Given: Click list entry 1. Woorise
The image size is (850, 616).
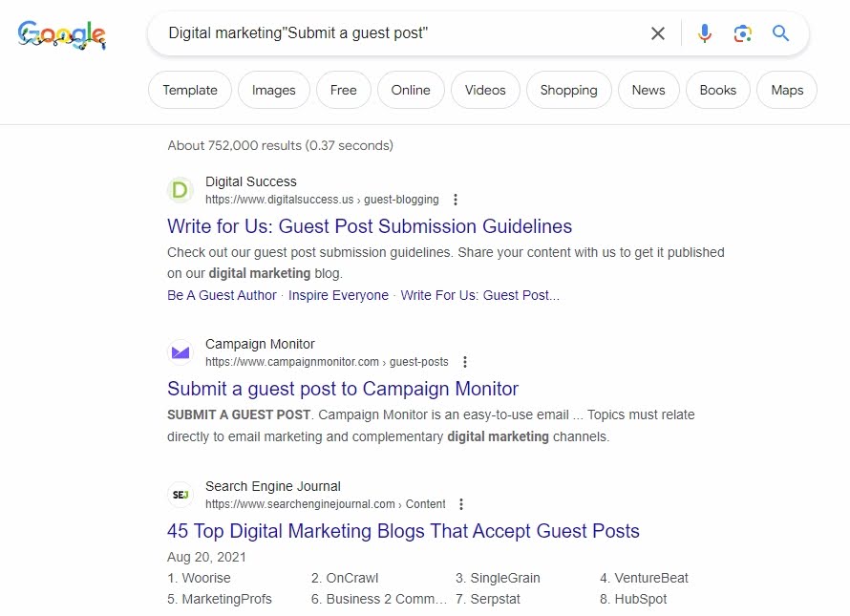Looking at the screenshot, I should [x=199, y=578].
